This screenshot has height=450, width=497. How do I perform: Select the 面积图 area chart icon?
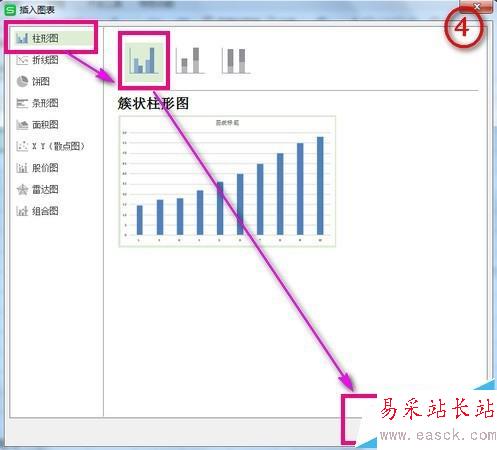pyautogui.click(x=22, y=125)
